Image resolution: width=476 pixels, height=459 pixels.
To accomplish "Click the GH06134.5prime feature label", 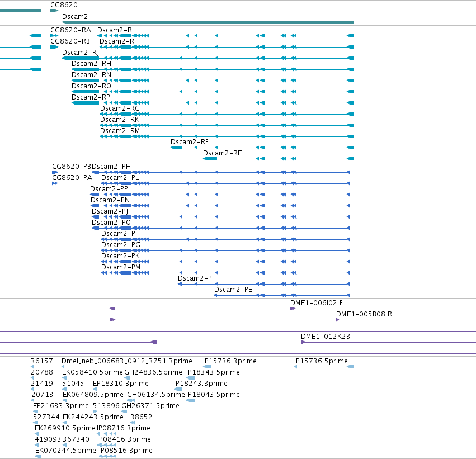I will (x=156, y=395).
